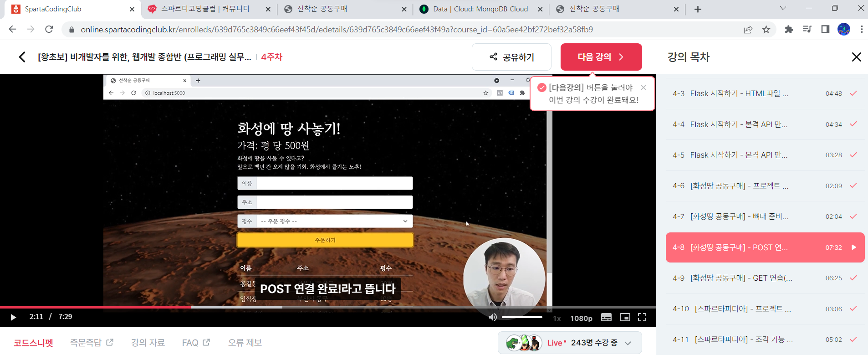Open the Chrome three-dot menu
The image size is (868, 355).
862,30
